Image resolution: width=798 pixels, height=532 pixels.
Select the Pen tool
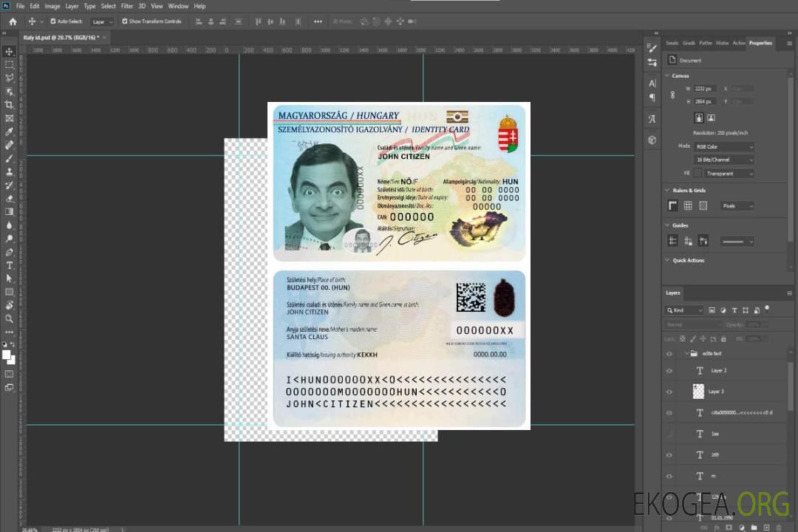tap(9, 252)
